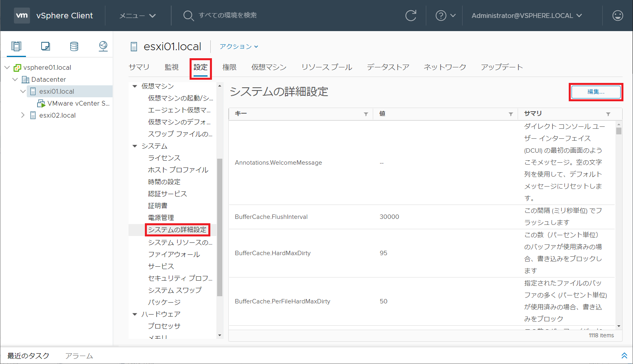Click the 編集... button
Viewport: 633px width, 364px height.
pyautogui.click(x=595, y=92)
